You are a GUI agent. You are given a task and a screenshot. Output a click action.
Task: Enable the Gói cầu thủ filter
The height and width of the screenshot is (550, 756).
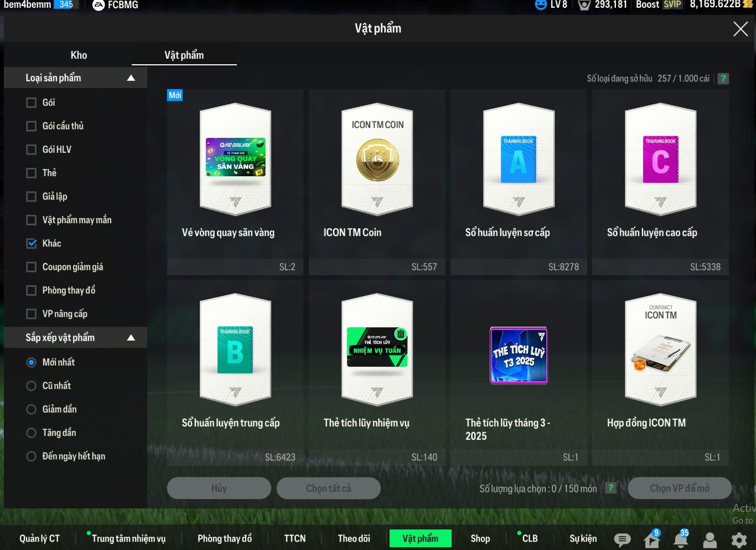[x=32, y=126]
